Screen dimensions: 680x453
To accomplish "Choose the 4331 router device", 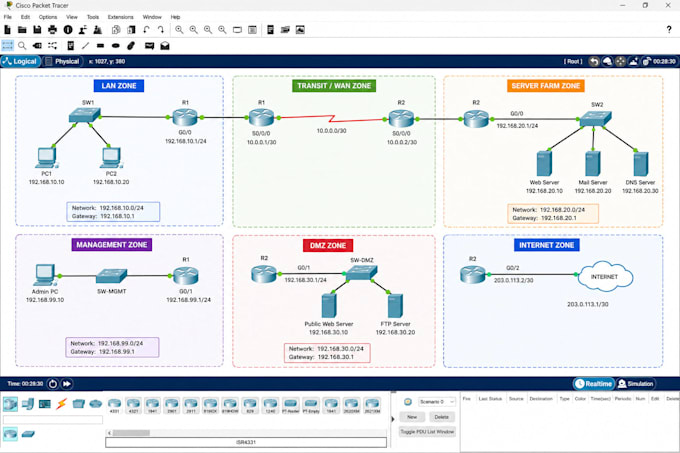I will tap(114, 406).
